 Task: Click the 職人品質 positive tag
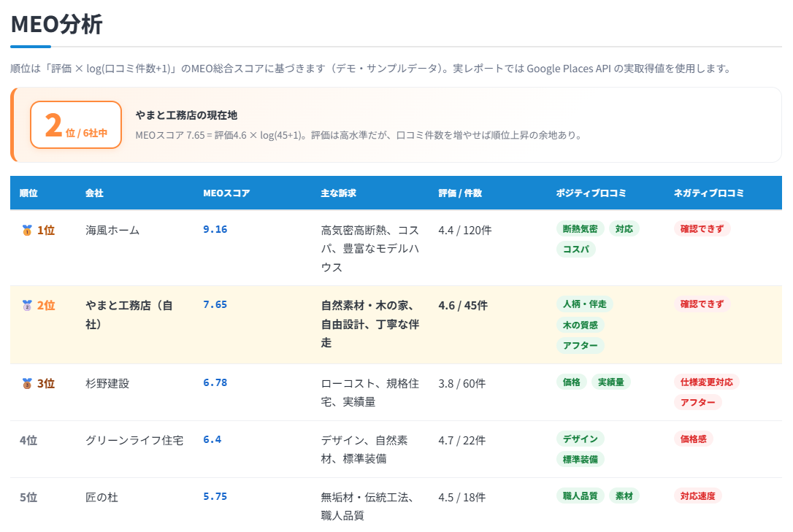click(x=580, y=496)
